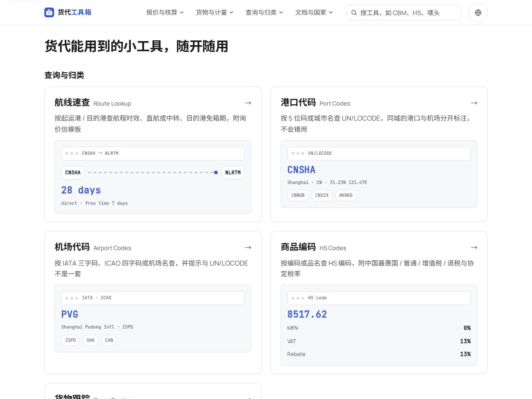532x399 pixels.
Task: Click the Rebate rate row label
Action: (x=296, y=354)
